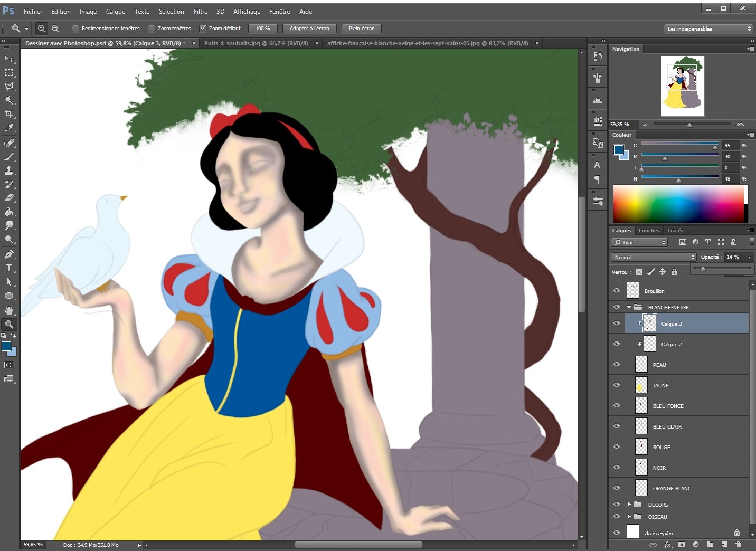Open the Les indispensables workspace dropdown
Screen dimensions: 756x551
(708, 28)
